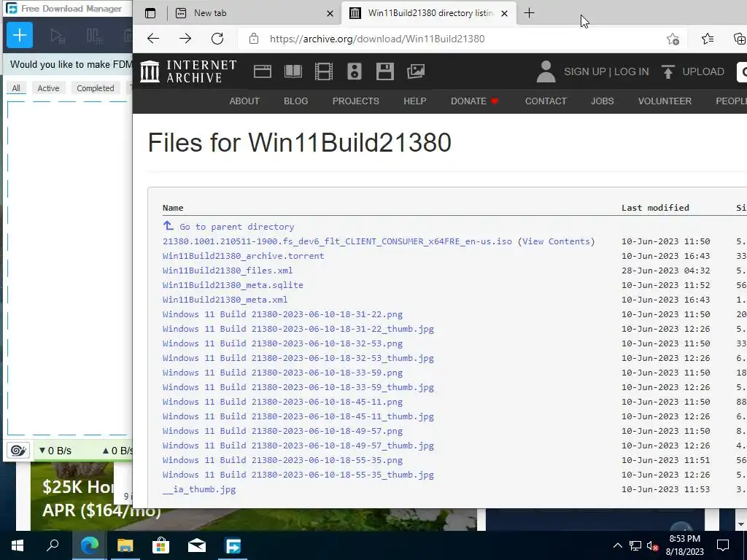This screenshot has width=747, height=560.
Task: Click the Start all icon in FDM toolbar
Action: (x=57, y=36)
